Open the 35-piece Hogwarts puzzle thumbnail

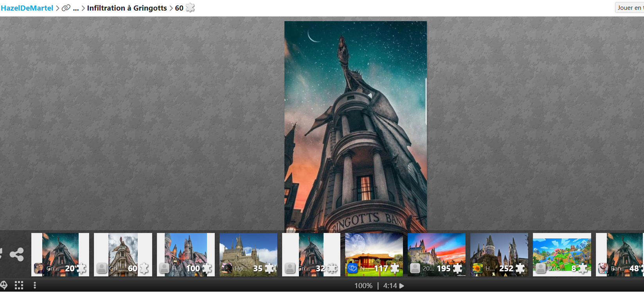coord(248,254)
